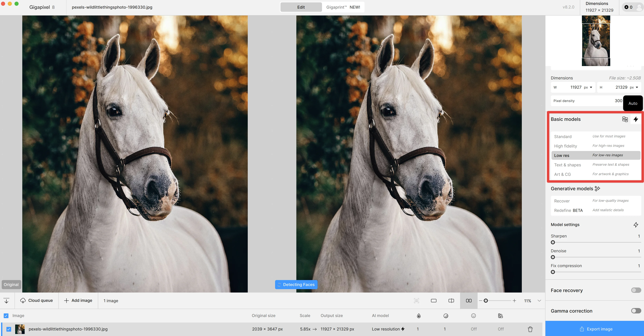
Task: Click the zoom in plus icon
Action: (x=514, y=301)
